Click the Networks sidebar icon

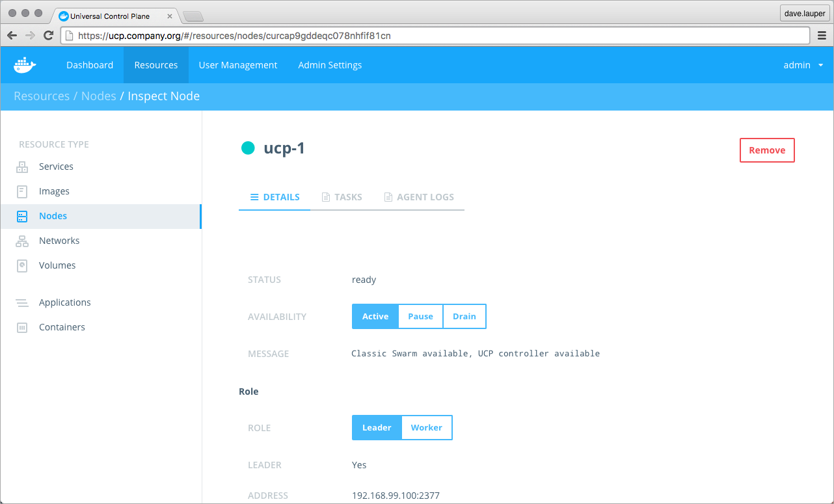click(x=22, y=241)
